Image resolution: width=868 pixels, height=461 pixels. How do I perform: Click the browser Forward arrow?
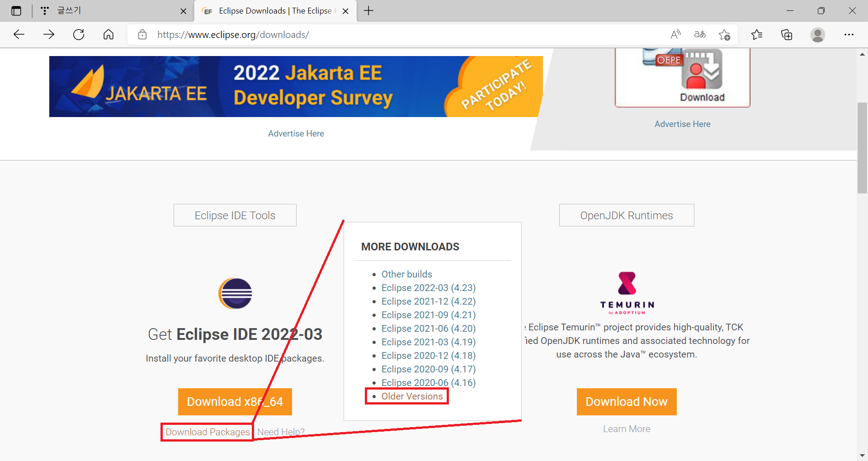[49, 35]
